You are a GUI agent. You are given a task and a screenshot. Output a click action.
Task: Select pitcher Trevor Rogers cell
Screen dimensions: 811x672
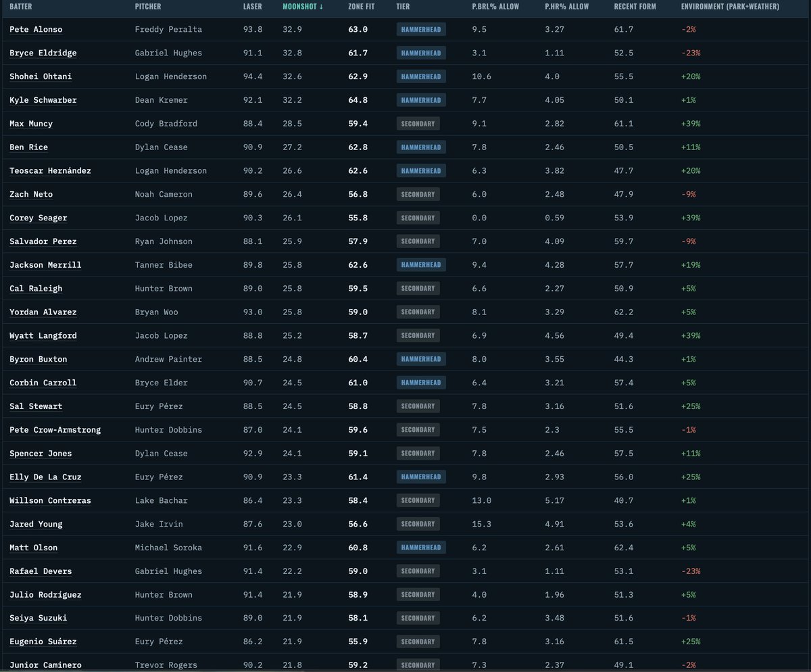point(166,665)
